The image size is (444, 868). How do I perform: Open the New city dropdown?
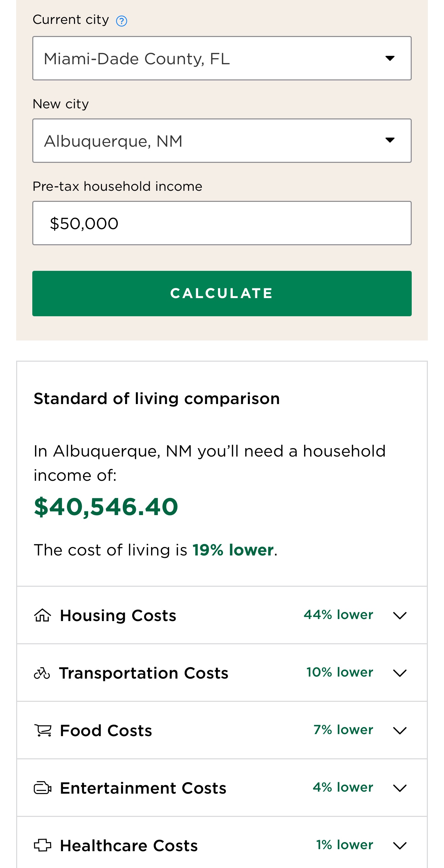(222, 141)
